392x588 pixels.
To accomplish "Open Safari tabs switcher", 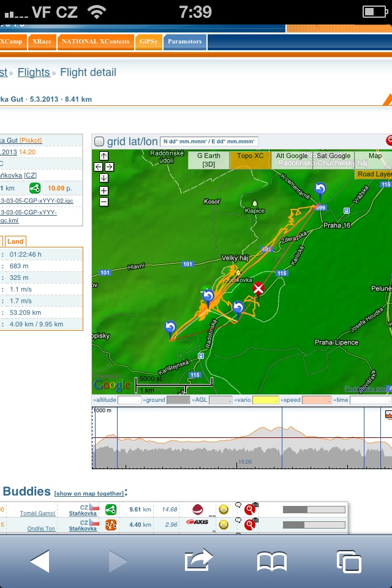I will coord(349,562).
